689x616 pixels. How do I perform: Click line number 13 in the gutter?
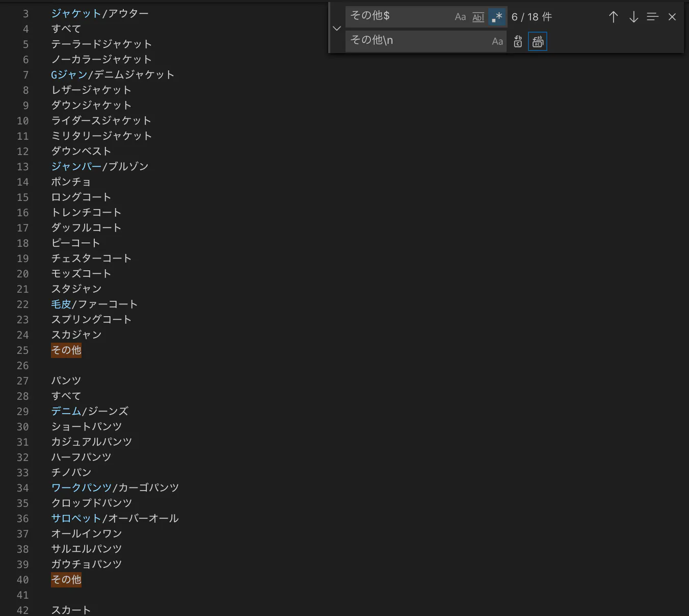[23, 167]
